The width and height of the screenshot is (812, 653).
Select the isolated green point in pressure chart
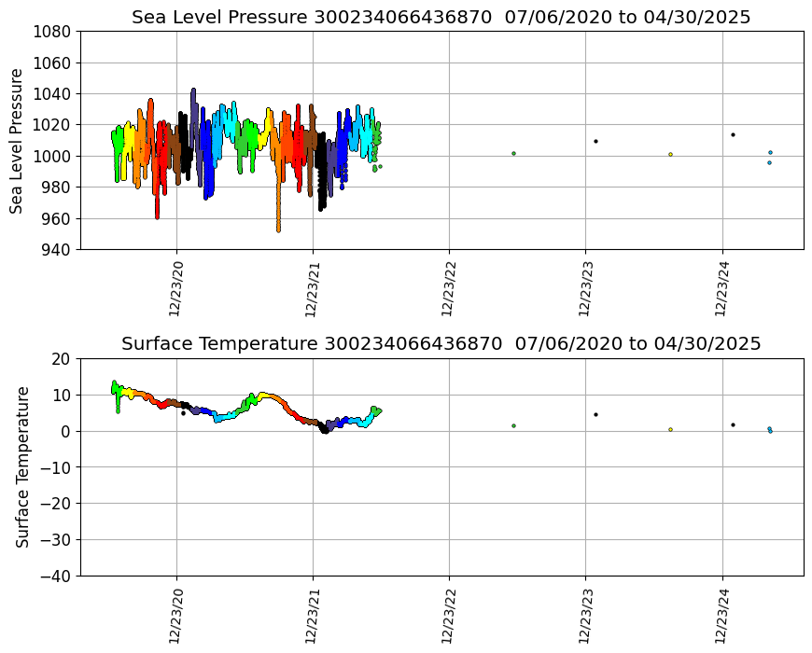(x=513, y=153)
